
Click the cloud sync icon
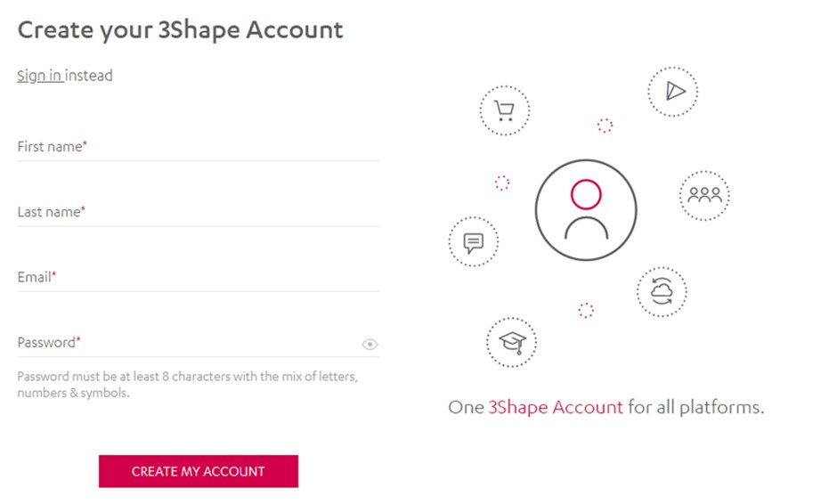(x=662, y=291)
